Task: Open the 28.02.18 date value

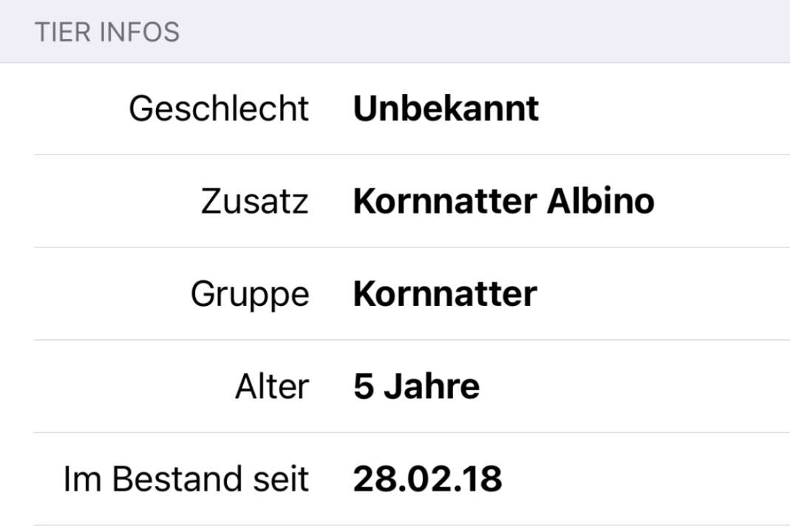Action: (x=427, y=479)
